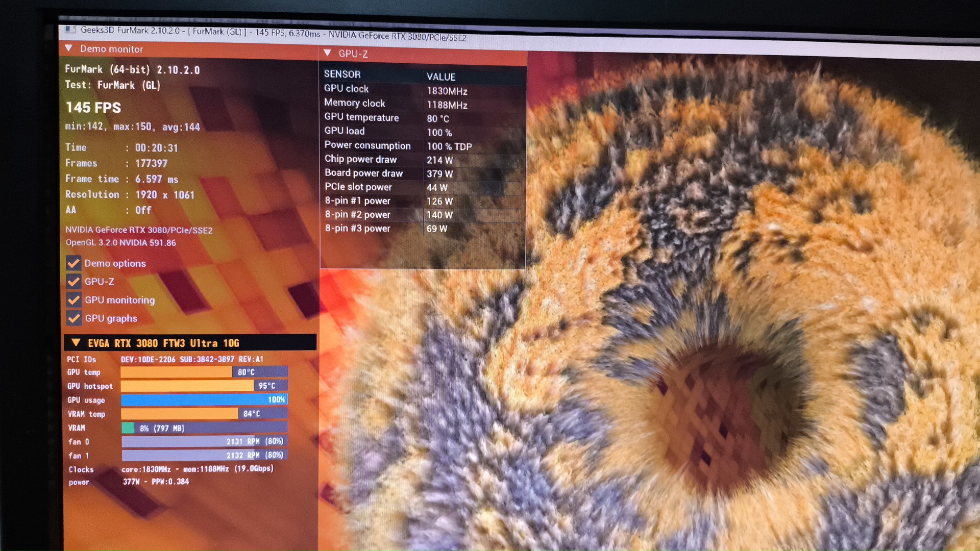Click the SENSOR column header

click(342, 74)
